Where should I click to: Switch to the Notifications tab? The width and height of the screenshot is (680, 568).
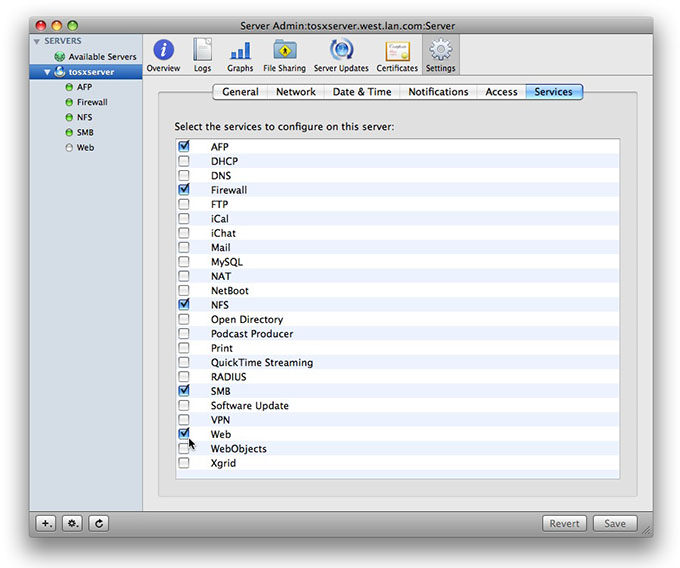tap(438, 92)
